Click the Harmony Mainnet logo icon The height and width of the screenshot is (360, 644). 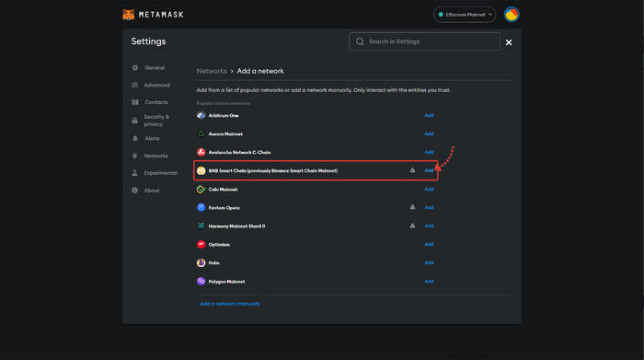tap(201, 226)
